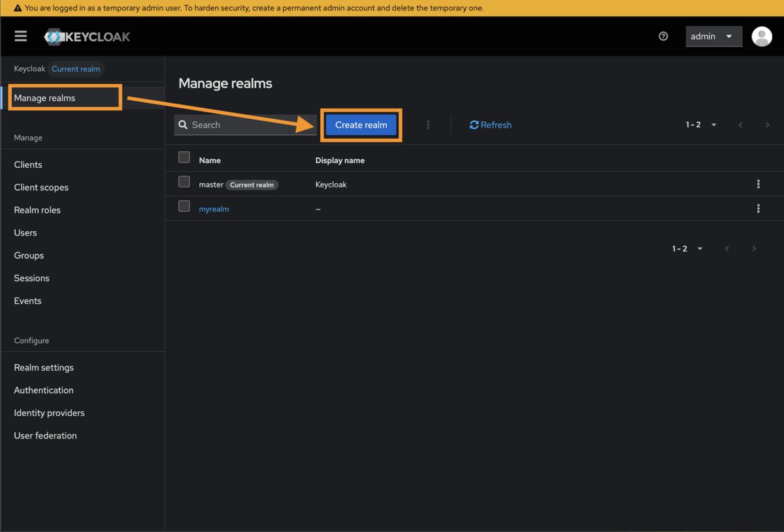Screen dimensions: 784x532
Task: Go to next page in bottom pagination
Action: tap(754, 249)
